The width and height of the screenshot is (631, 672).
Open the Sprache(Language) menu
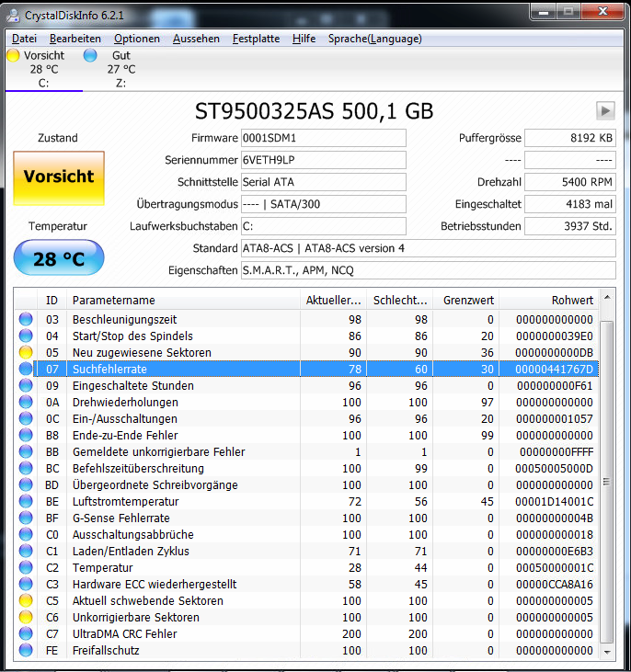[x=375, y=39]
